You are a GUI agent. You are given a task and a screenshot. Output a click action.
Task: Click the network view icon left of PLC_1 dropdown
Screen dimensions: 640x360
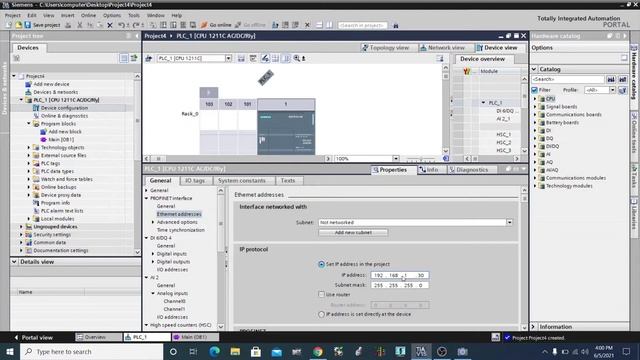pyautogui.click(x=149, y=58)
